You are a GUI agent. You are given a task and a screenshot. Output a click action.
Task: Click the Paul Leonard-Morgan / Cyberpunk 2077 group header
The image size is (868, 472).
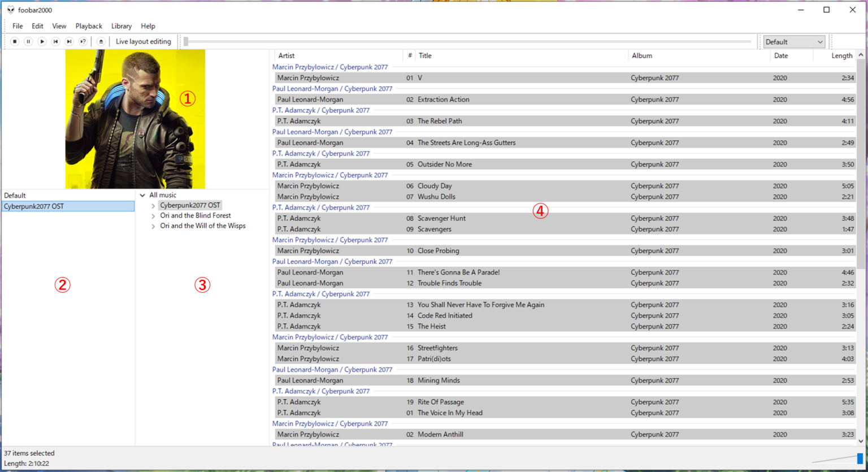click(x=332, y=88)
